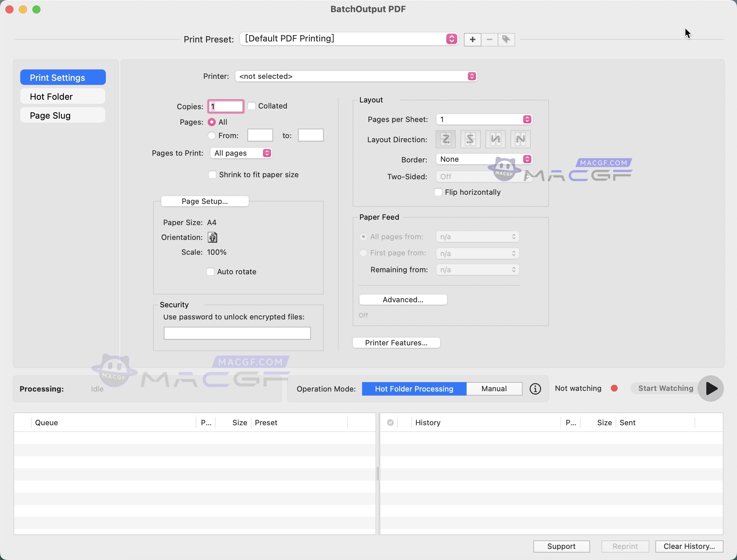This screenshot has height=560, width=737.
Task: Enable the Collated checkbox
Action: point(252,106)
